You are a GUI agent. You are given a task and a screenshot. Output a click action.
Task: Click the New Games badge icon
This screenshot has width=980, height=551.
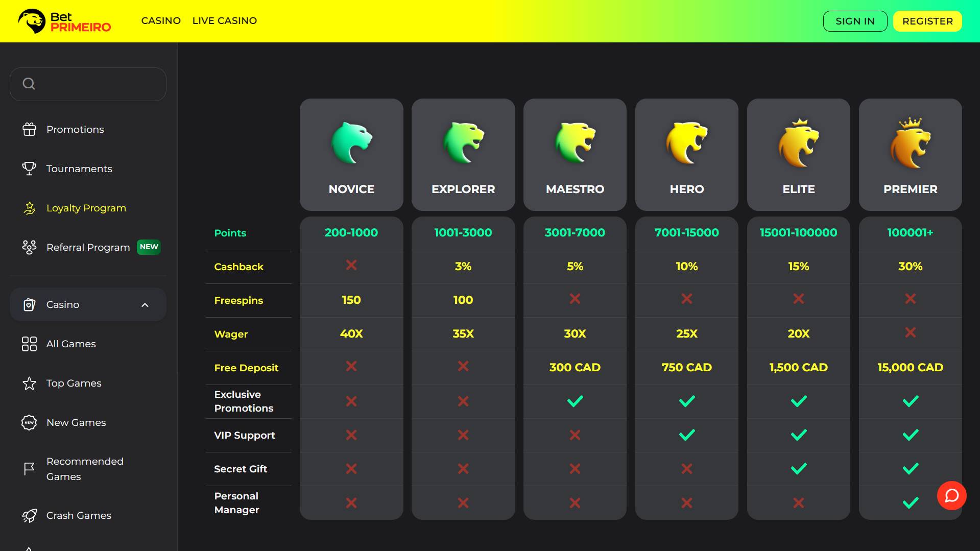(x=29, y=422)
